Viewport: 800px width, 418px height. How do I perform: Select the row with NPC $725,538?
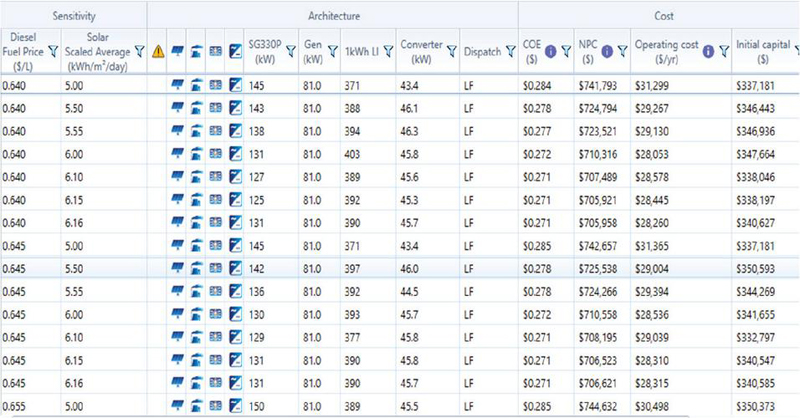coord(400,268)
